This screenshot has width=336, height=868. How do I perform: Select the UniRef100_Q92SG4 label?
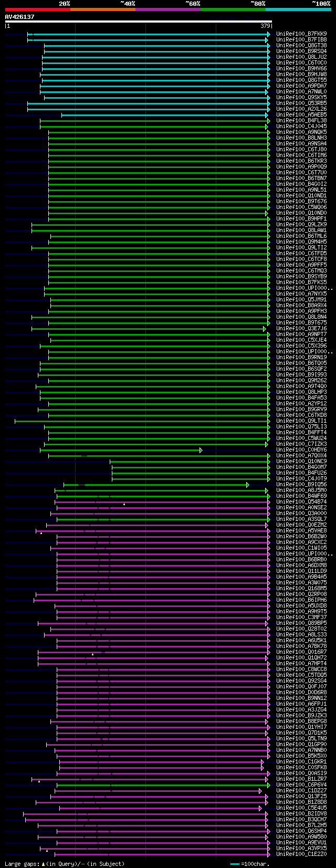(x=301, y=681)
